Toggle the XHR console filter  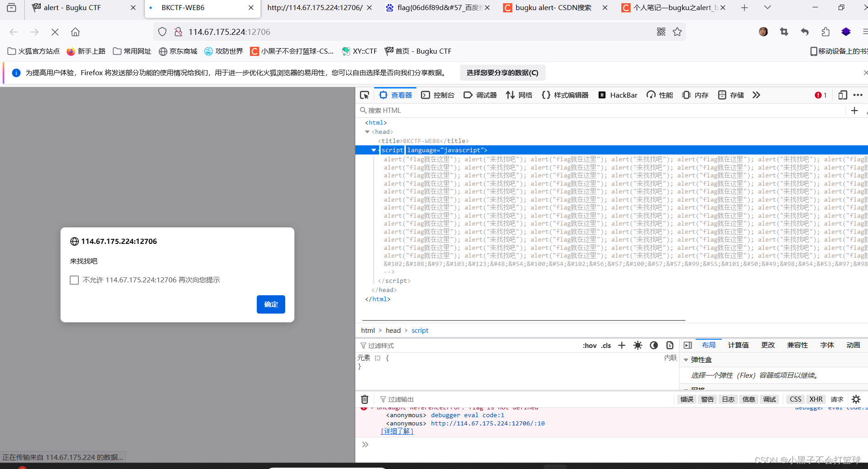tap(816, 399)
